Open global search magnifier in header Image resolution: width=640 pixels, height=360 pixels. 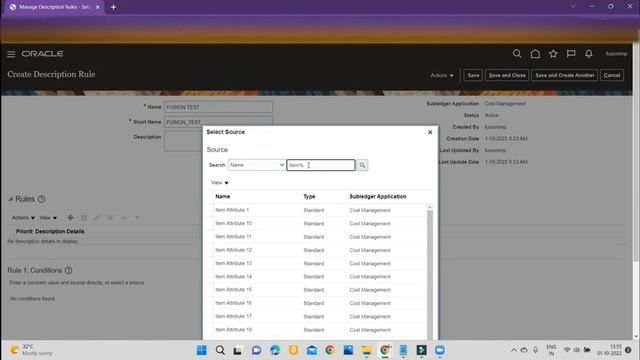click(x=517, y=53)
